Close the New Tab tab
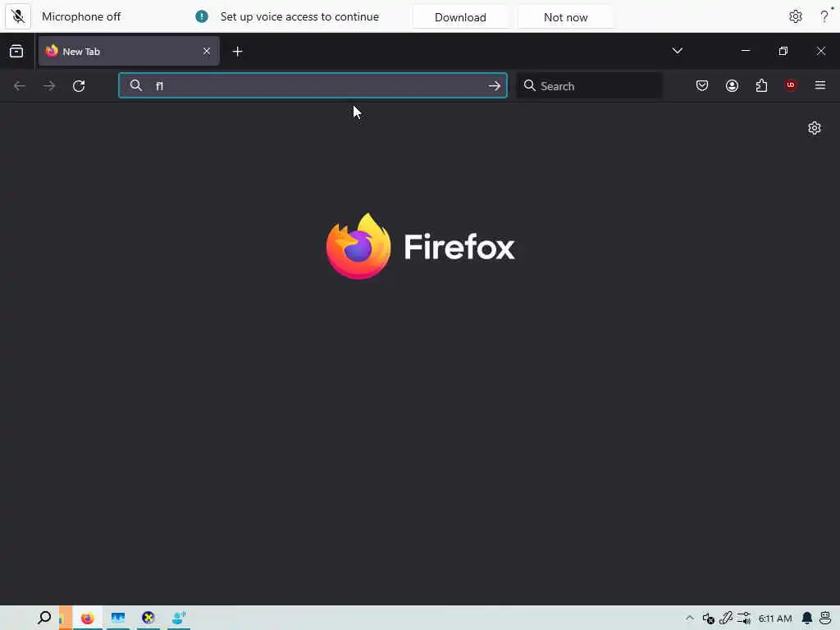Viewport: 840px width, 630px height. point(207,52)
